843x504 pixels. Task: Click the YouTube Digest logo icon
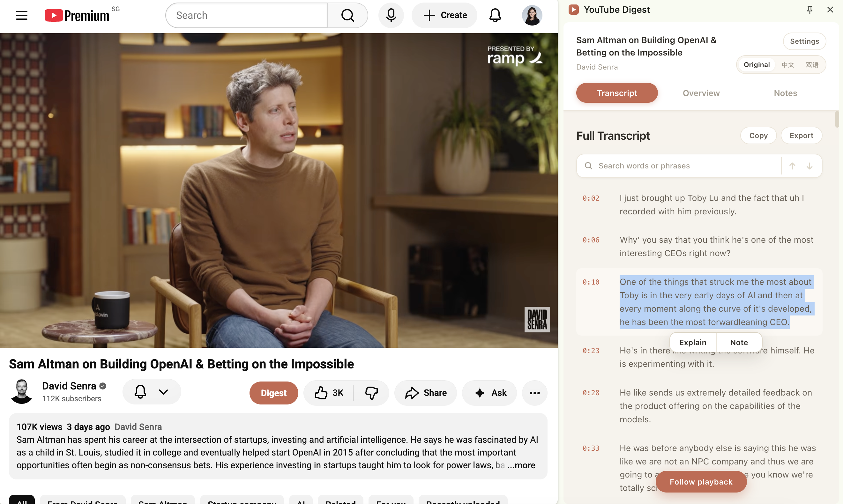574,10
